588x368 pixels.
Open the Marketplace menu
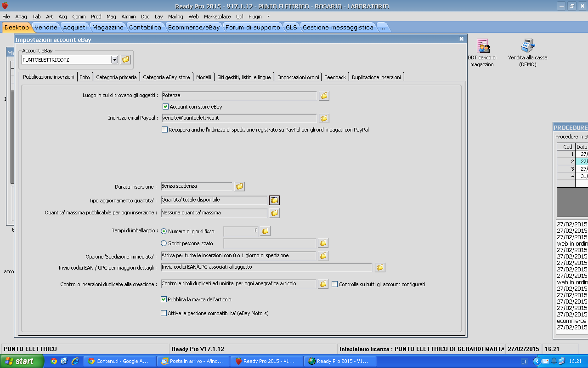(x=217, y=17)
